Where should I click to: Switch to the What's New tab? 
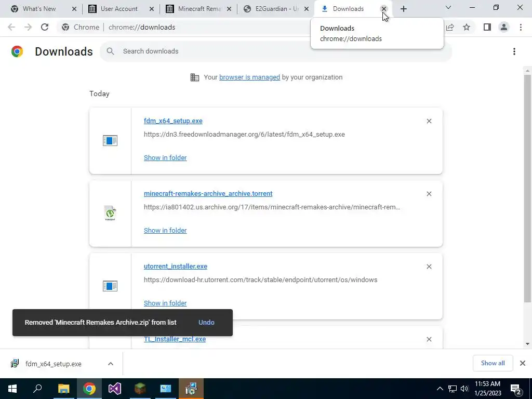pos(39,9)
